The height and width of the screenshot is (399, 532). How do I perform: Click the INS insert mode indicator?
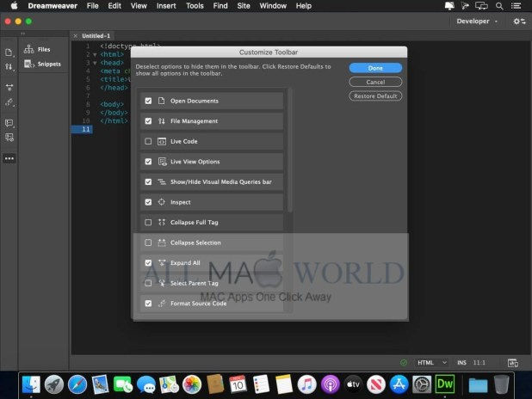coord(461,363)
